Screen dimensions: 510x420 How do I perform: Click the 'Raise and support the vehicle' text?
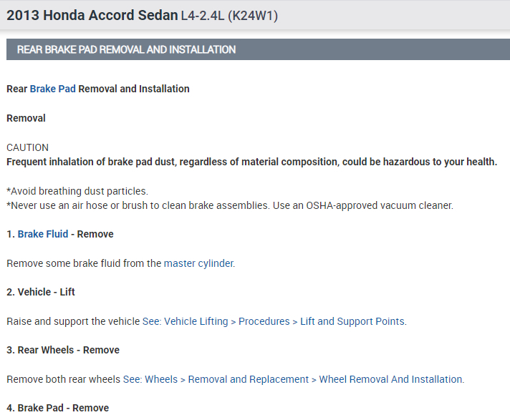[73, 321]
